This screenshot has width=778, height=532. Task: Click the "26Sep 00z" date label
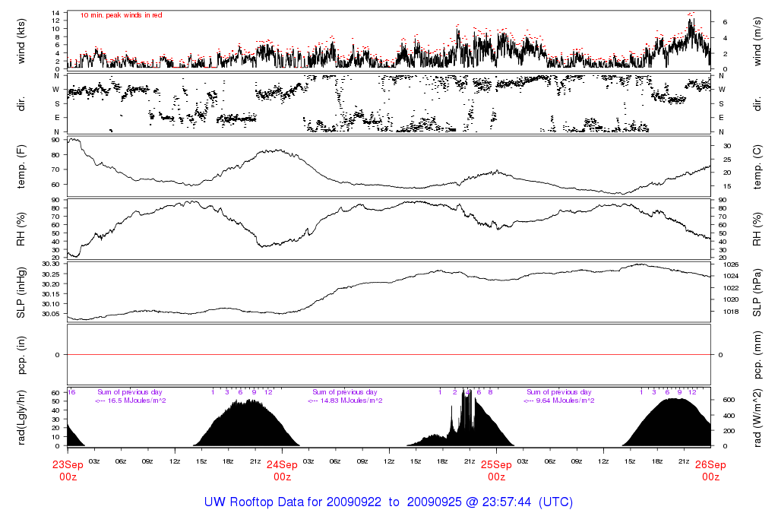coord(710,470)
